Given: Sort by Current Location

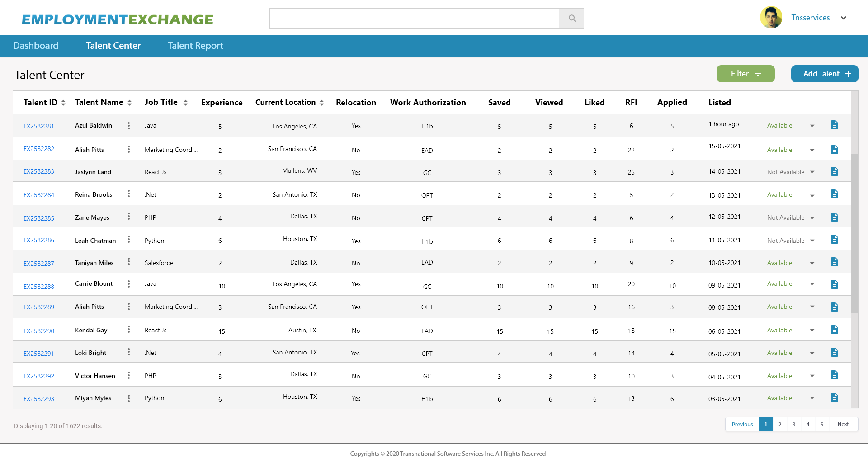Looking at the screenshot, I should point(321,102).
